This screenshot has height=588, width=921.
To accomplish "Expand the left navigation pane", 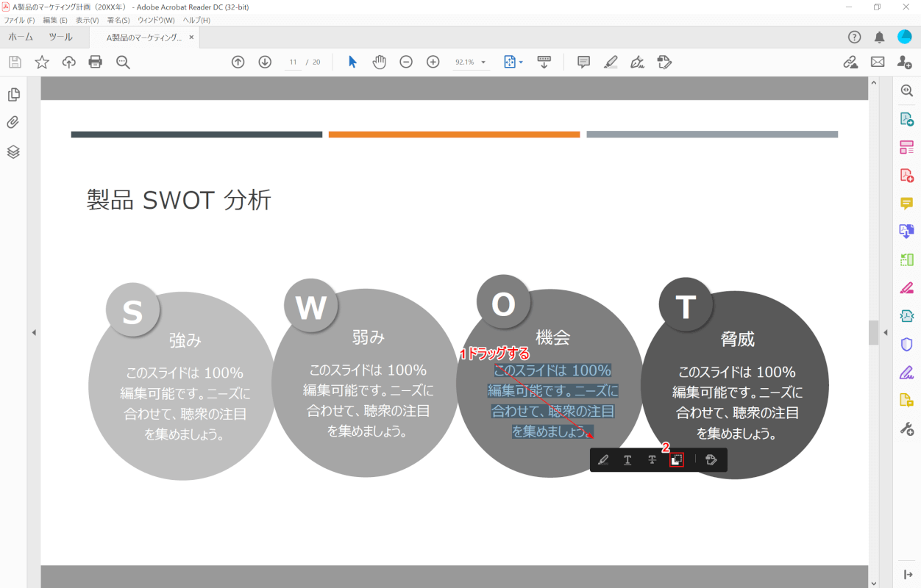I will coord(34,333).
